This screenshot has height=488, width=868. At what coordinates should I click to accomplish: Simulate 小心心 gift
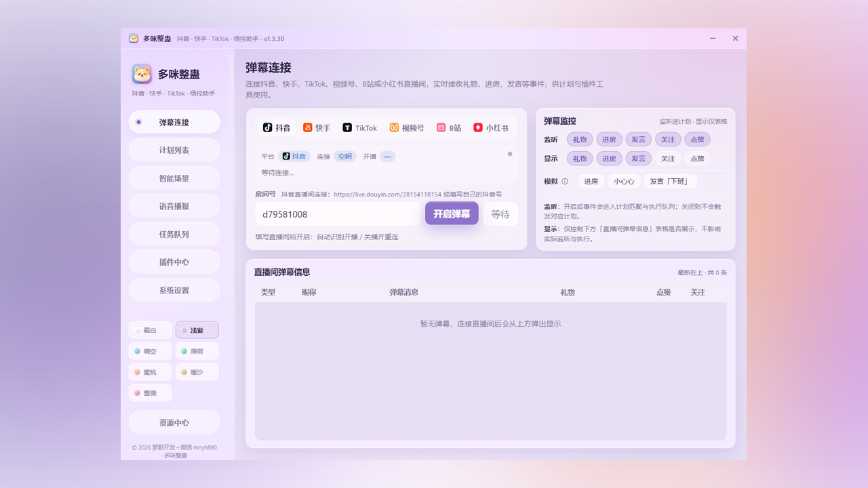(x=624, y=181)
